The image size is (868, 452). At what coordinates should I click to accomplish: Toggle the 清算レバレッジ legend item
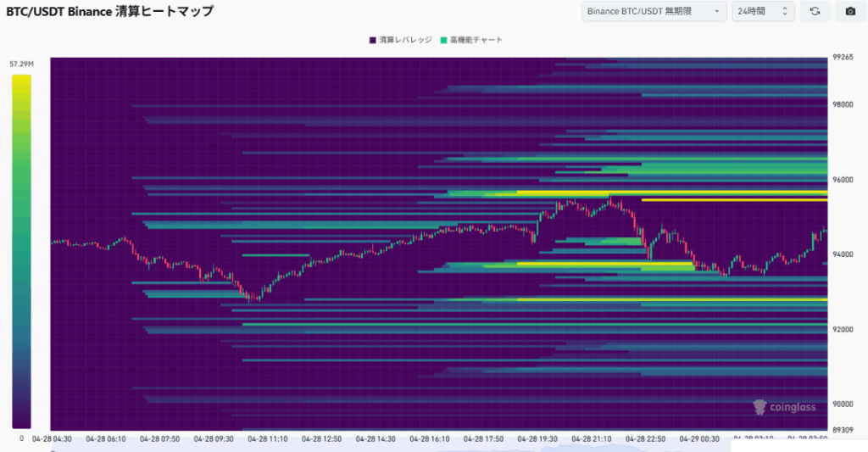(x=400, y=40)
